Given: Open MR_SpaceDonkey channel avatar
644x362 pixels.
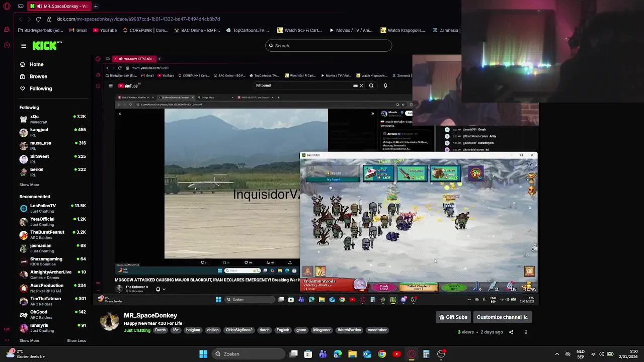Looking at the screenshot, I should tap(109, 322).
